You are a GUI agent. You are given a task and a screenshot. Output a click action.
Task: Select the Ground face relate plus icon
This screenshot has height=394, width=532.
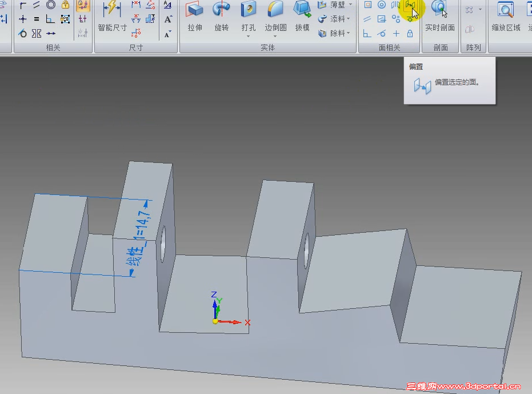(x=397, y=33)
